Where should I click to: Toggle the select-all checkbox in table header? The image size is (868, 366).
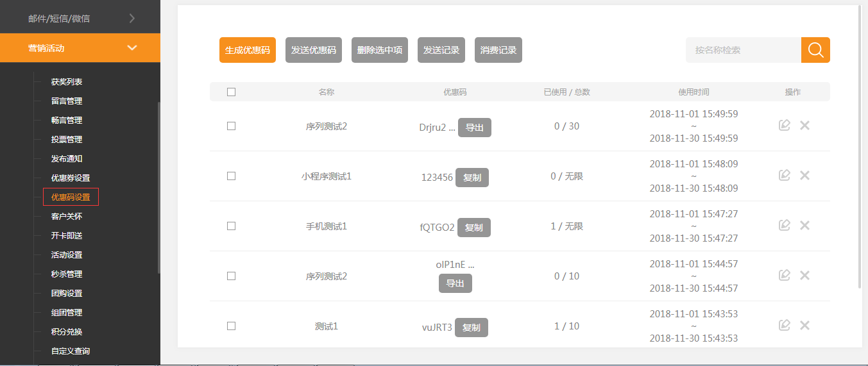232,92
